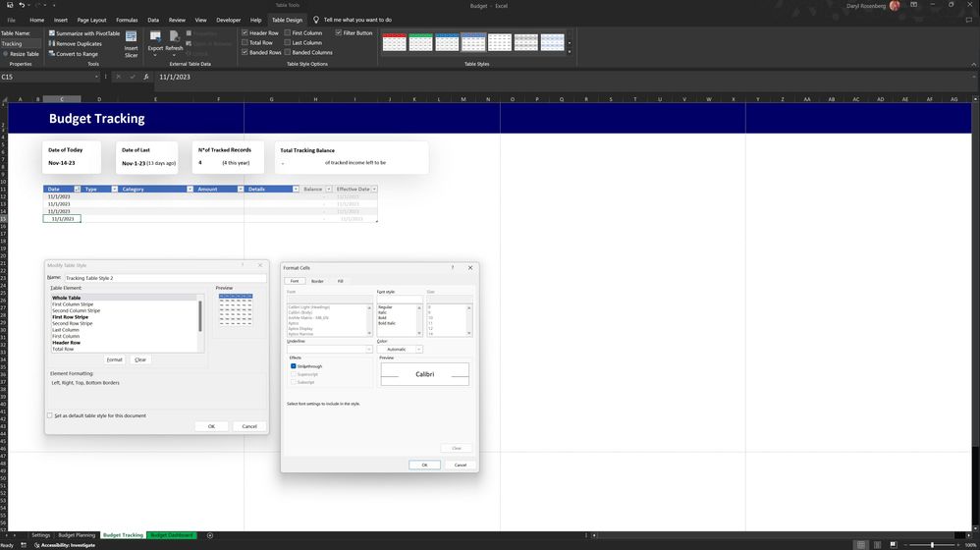Toggle the Last Column checkbox
The height and width of the screenshot is (550, 980).
click(x=288, y=42)
